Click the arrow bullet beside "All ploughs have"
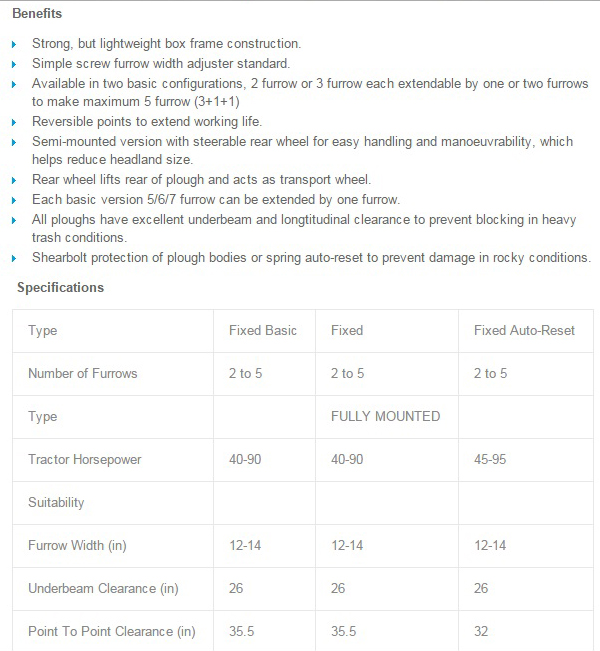The image size is (600, 651). tap(13, 219)
